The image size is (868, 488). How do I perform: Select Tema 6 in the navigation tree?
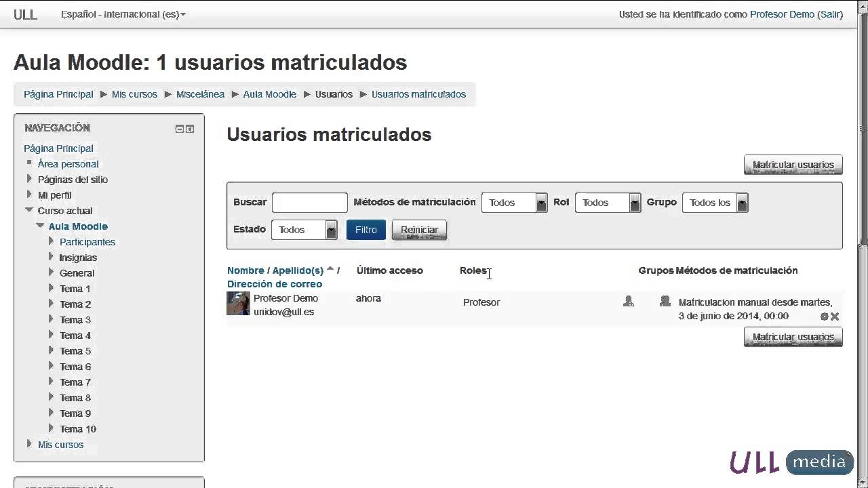pyautogui.click(x=75, y=367)
